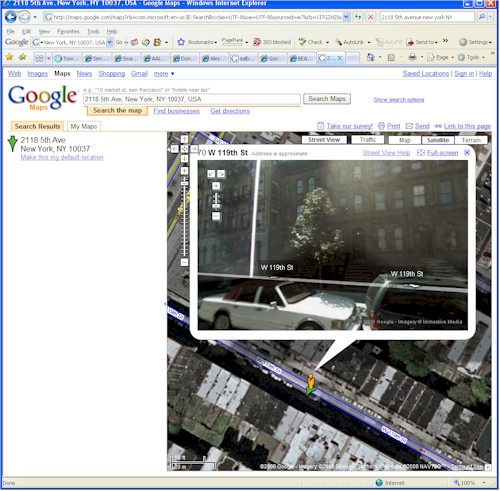This screenshot has width=500, height=491.
Task: Open the File menu
Action: tap(10, 31)
